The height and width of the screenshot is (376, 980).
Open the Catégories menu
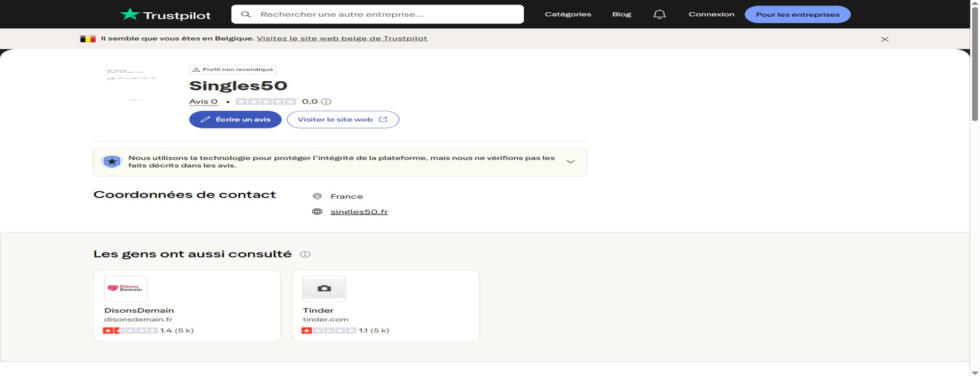tap(568, 14)
